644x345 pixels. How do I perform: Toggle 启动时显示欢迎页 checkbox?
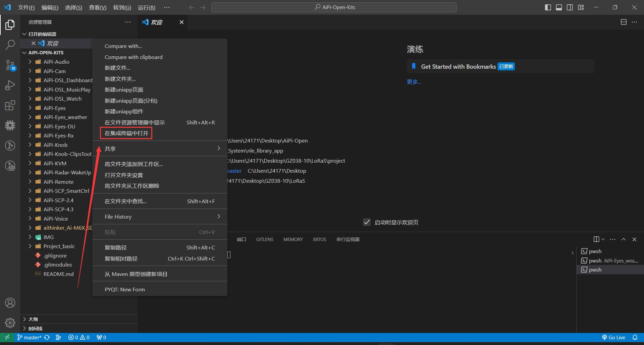pyautogui.click(x=367, y=222)
